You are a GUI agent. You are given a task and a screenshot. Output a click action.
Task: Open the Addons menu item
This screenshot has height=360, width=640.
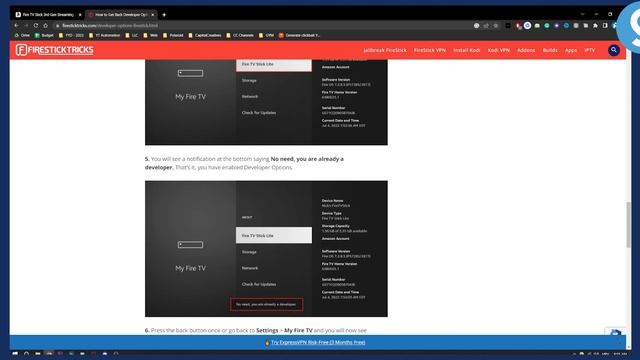point(526,50)
